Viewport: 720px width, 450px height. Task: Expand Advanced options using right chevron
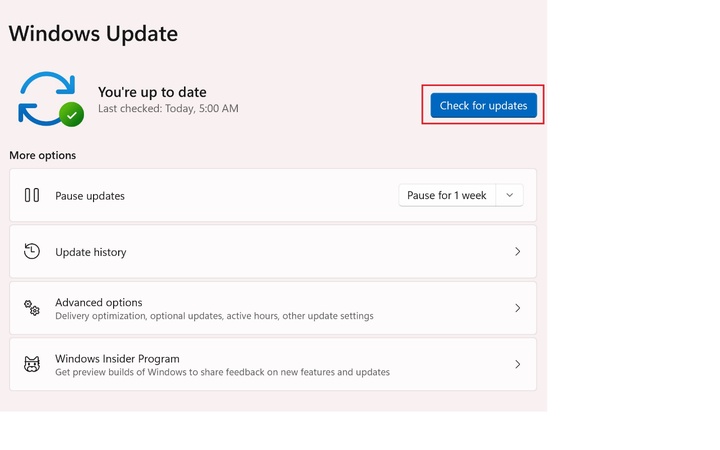coord(517,308)
